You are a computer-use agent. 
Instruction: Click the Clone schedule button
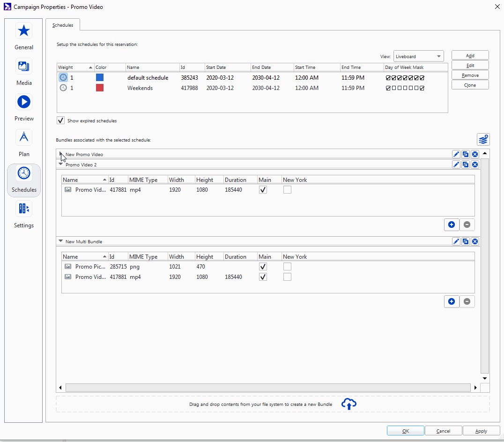470,85
